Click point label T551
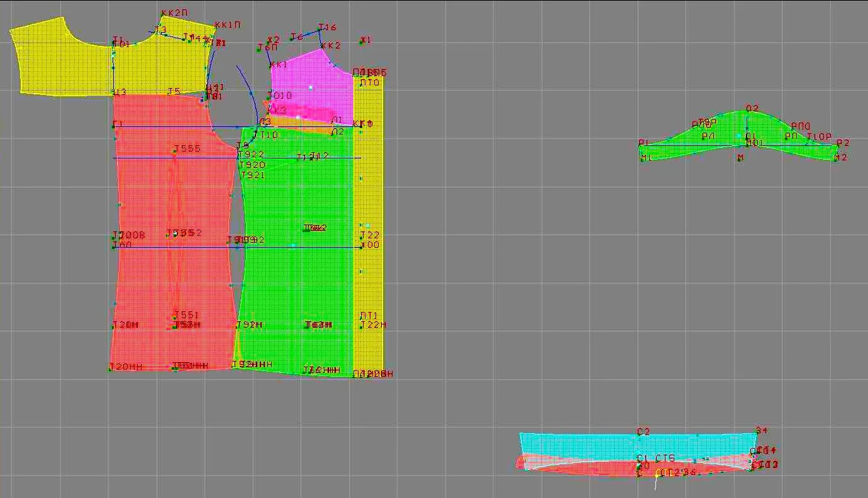 pos(187,314)
